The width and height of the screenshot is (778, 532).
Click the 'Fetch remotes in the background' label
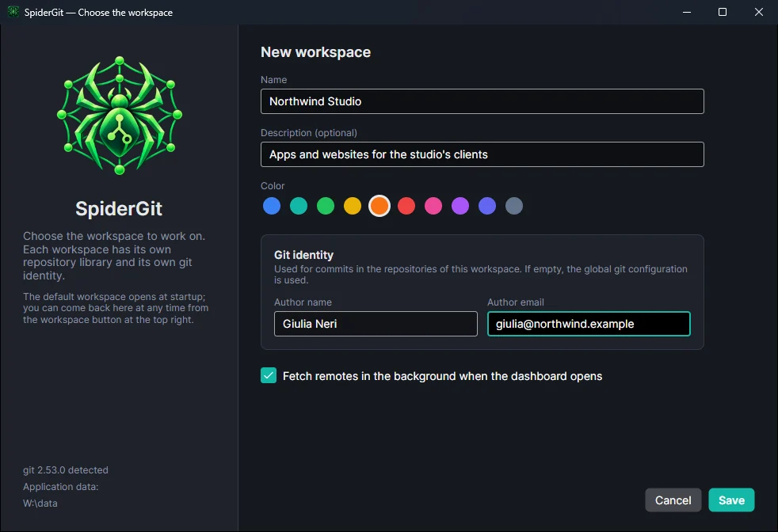(442, 376)
